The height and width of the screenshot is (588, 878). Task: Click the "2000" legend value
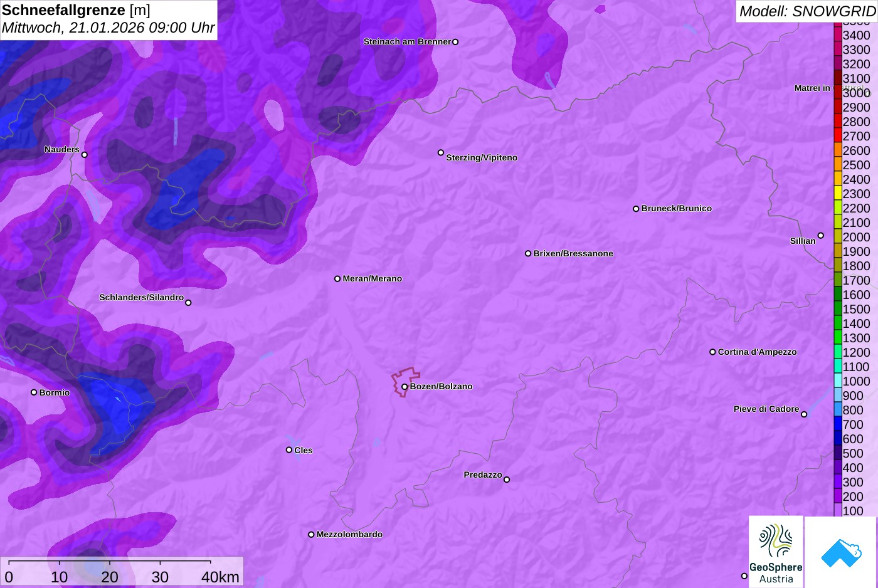tap(857, 238)
